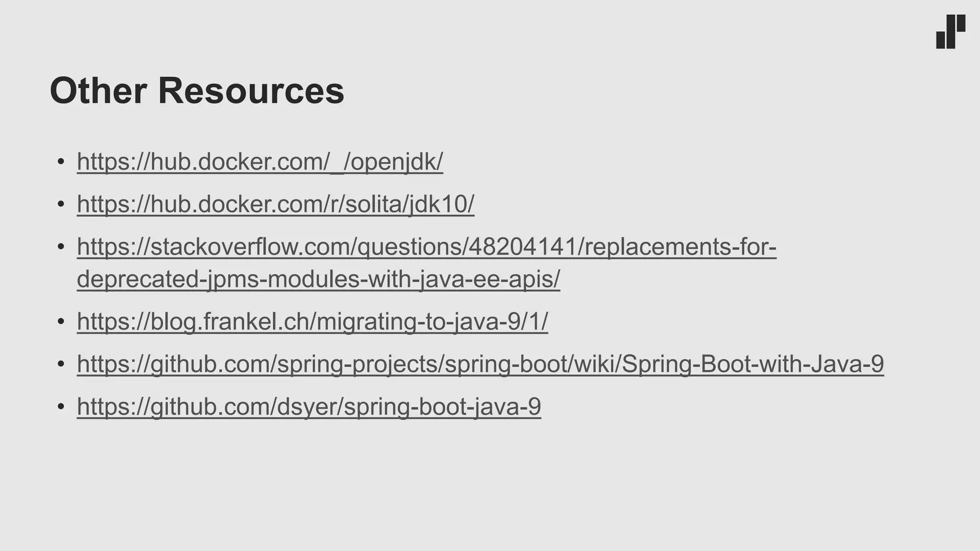
Task: Click the deprecated-jpms-modules-with-java-ee-apis link line
Action: (x=318, y=279)
